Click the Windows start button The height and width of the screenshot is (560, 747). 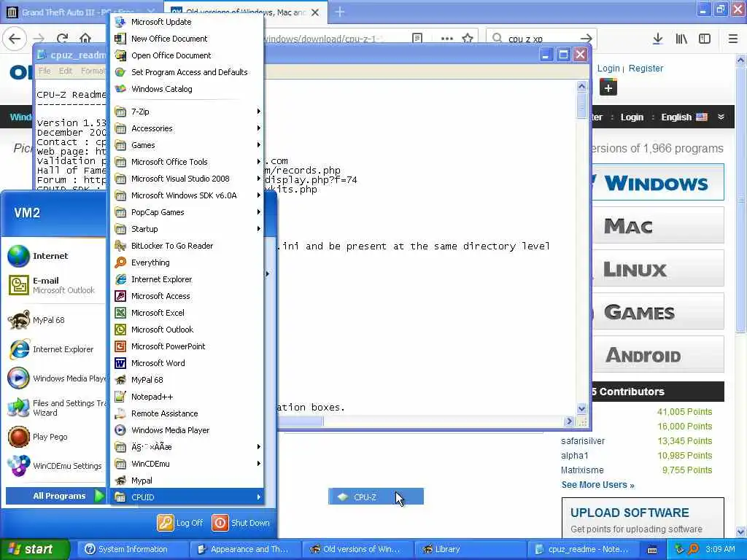coord(34,549)
